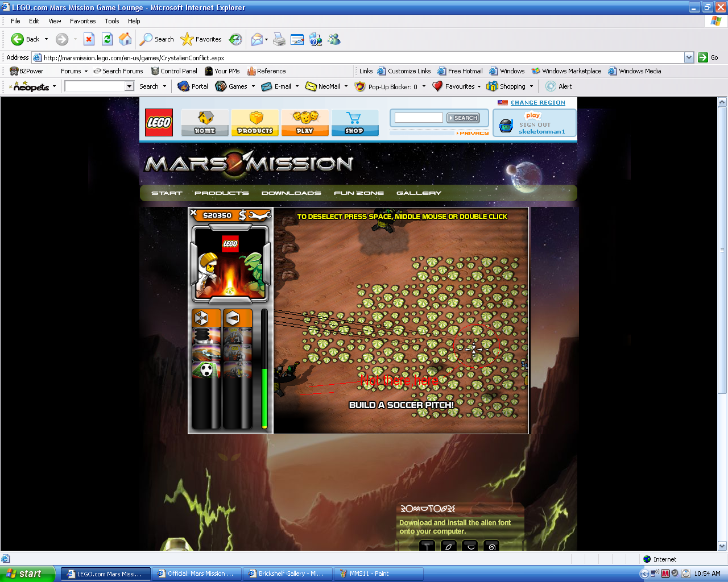Select the soccer ball build item
The image size is (728, 582).
pos(206,370)
